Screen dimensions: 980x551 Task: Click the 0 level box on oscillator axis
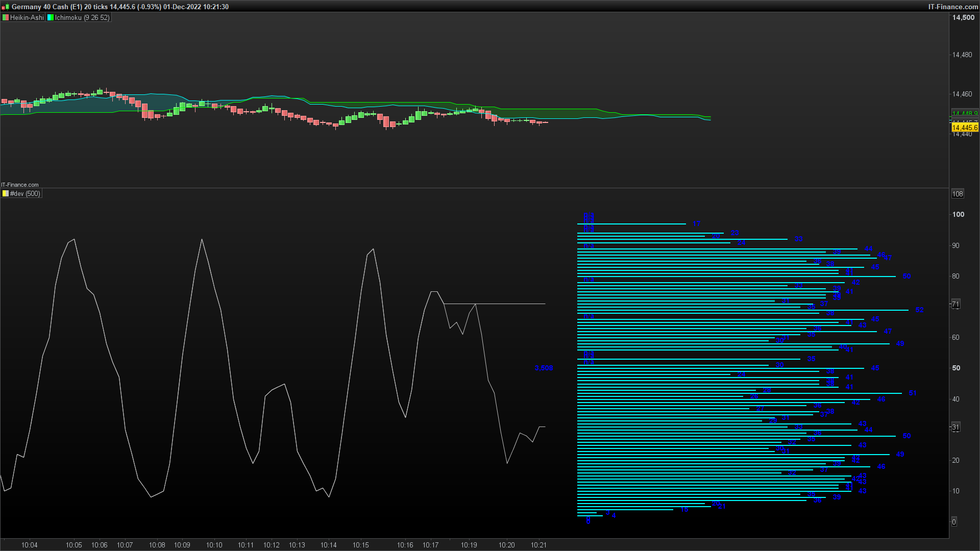954,521
